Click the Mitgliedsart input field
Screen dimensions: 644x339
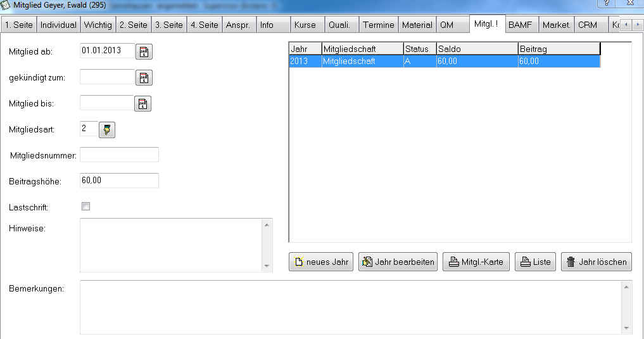coord(89,128)
